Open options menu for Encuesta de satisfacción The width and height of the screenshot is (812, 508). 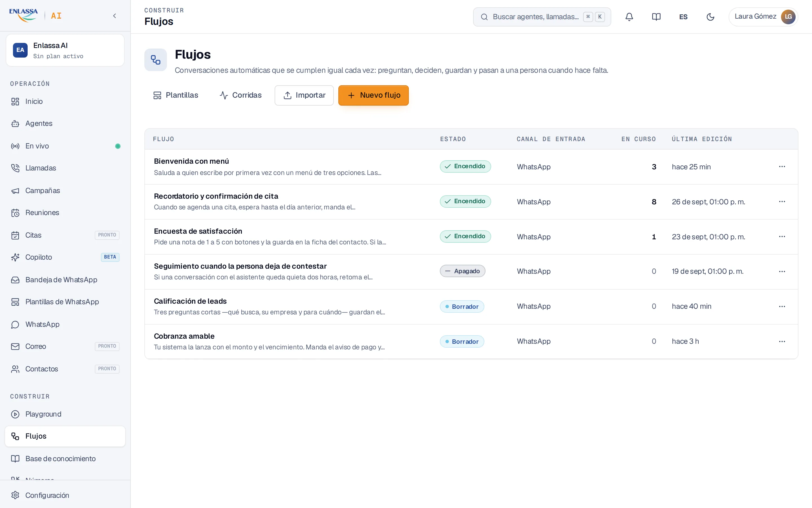click(782, 237)
